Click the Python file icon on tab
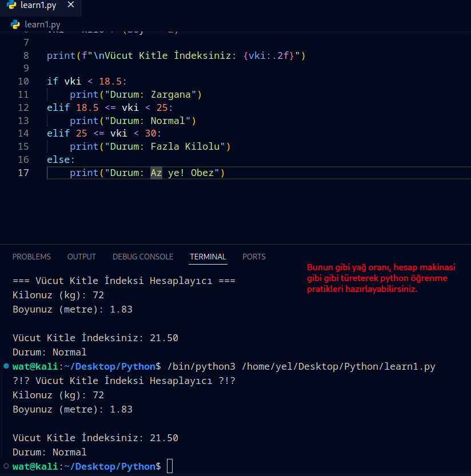Viewport: 471px width, 476px height. 11,5
